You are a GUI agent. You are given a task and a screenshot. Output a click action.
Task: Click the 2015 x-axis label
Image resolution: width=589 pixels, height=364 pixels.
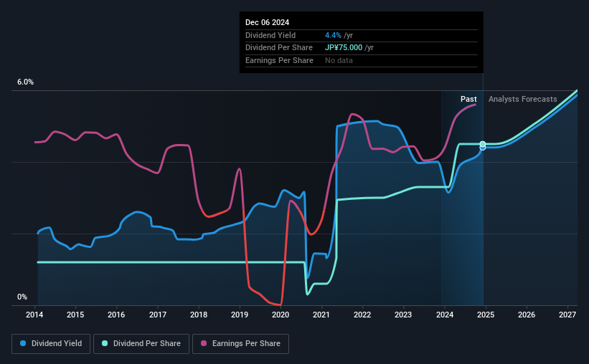coord(75,315)
